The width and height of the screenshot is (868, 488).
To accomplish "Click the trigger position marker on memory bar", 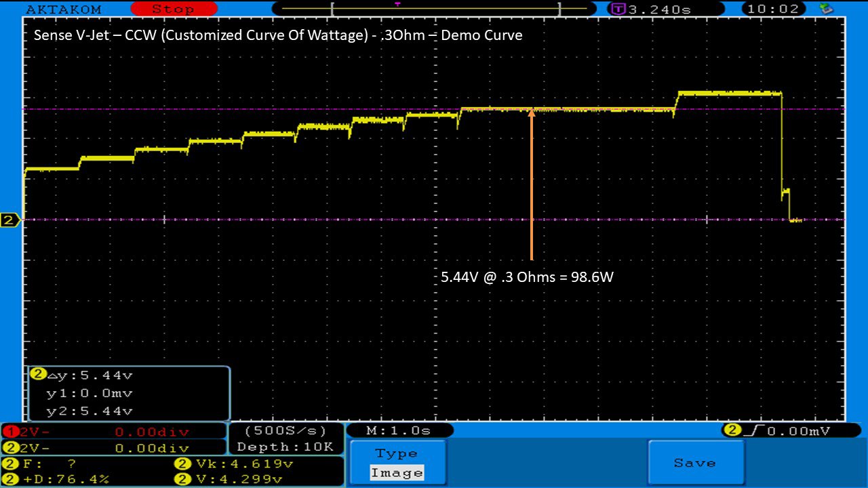I will point(397,4).
